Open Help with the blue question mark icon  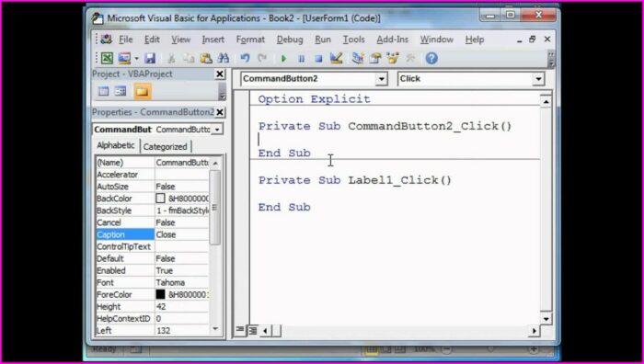431,58
